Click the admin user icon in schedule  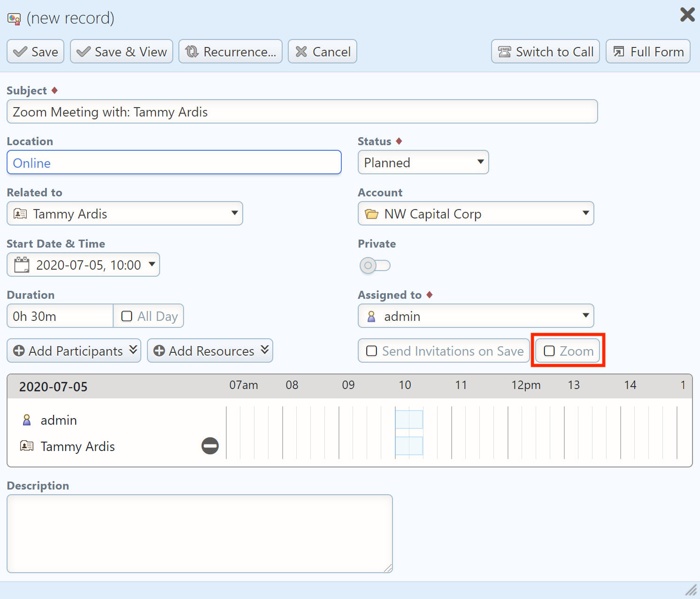27,420
